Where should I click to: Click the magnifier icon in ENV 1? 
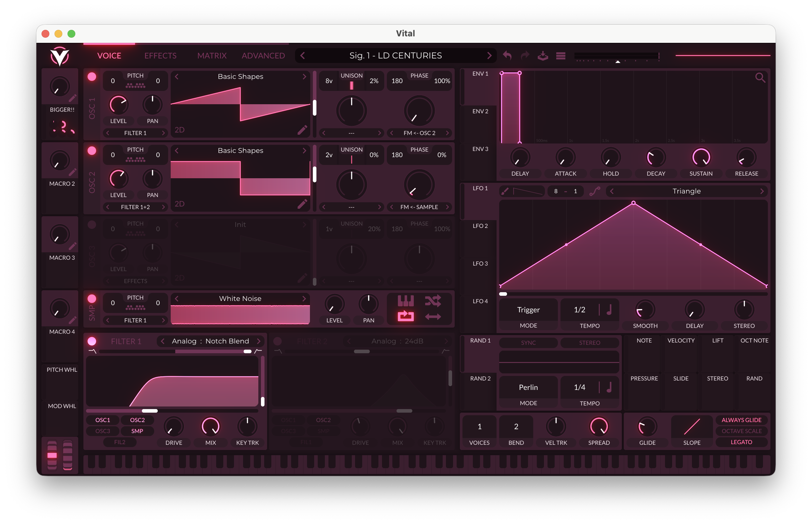(760, 78)
